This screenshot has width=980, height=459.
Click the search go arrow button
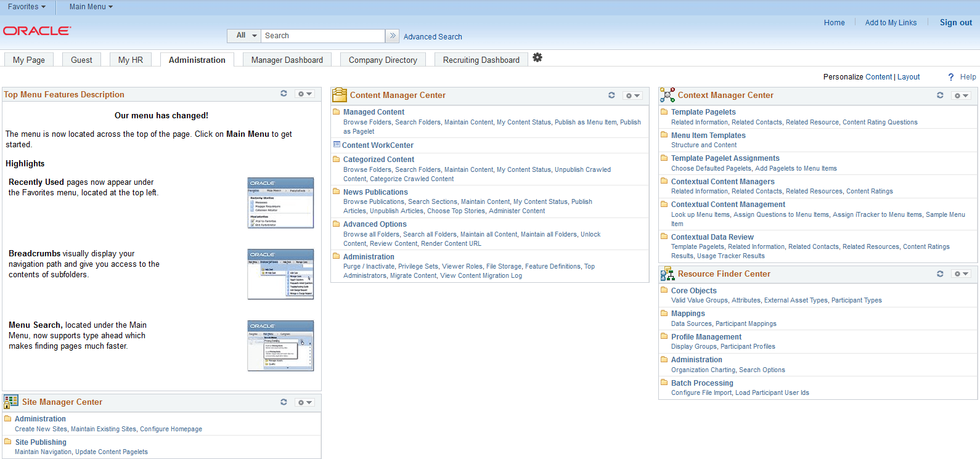click(393, 36)
